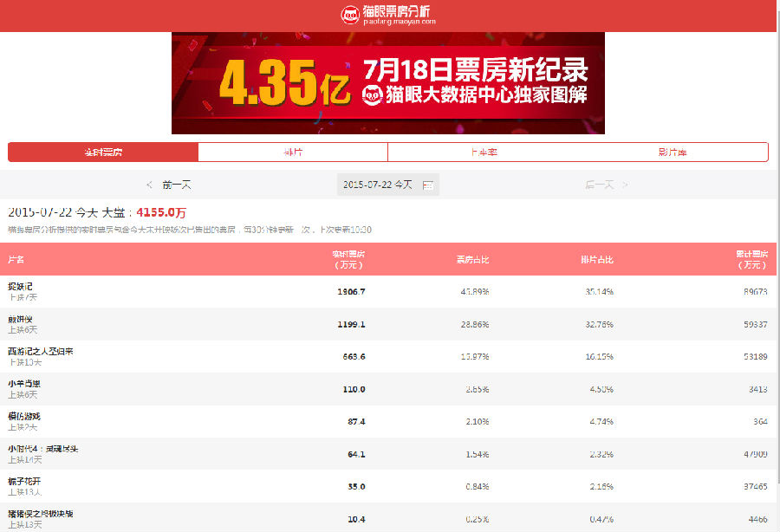Click the 2.10% share for 模仿游戏
Screen dimensions: 780x532
tap(477, 422)
